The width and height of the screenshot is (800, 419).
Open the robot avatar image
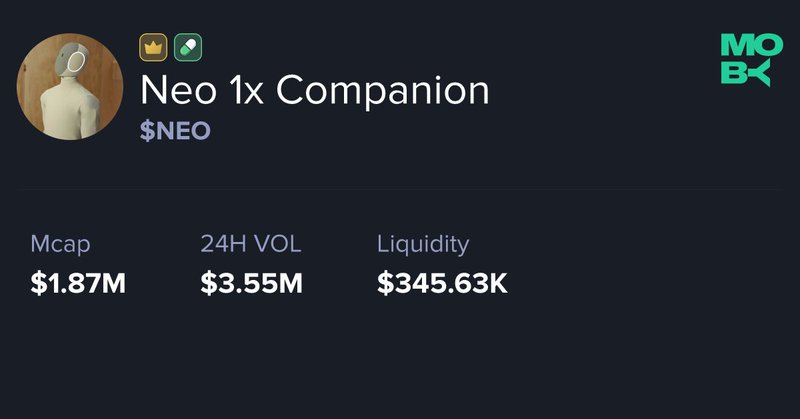[x=70, y=85]
